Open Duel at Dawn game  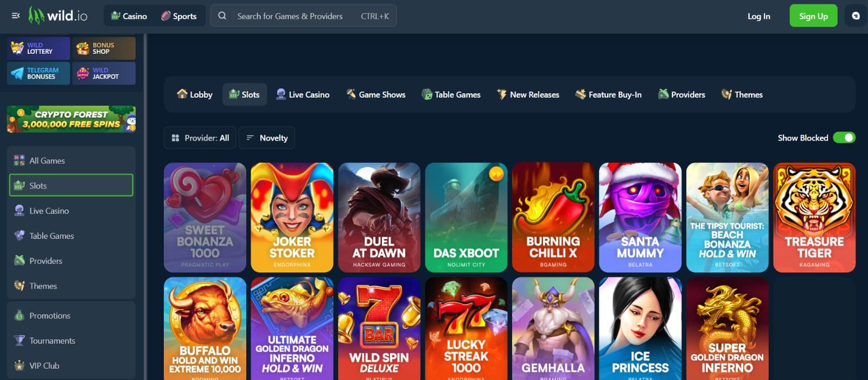[379, 217]
